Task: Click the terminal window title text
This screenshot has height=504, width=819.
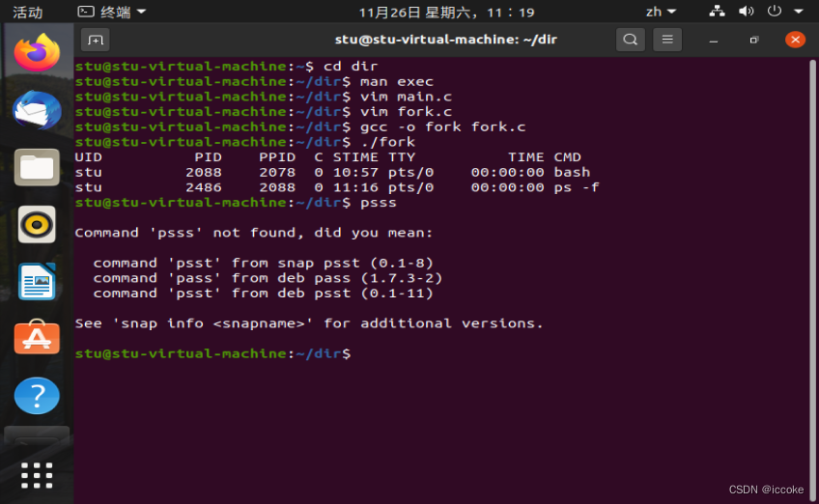Action: [446, 40]
